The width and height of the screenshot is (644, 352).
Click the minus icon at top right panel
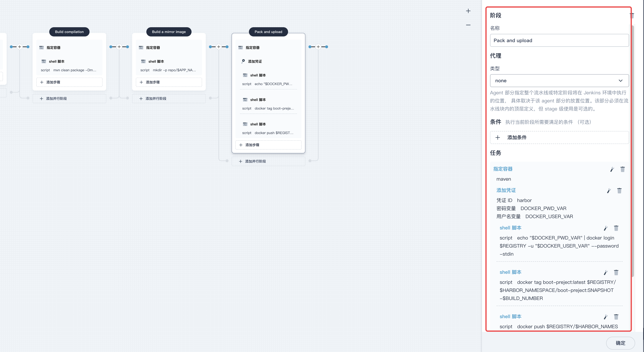point(468,25)
